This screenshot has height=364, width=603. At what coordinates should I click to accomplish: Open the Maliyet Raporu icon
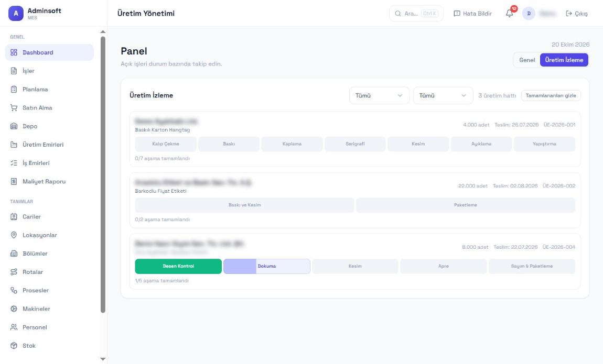pyautogui.click(x=14, y=181)
